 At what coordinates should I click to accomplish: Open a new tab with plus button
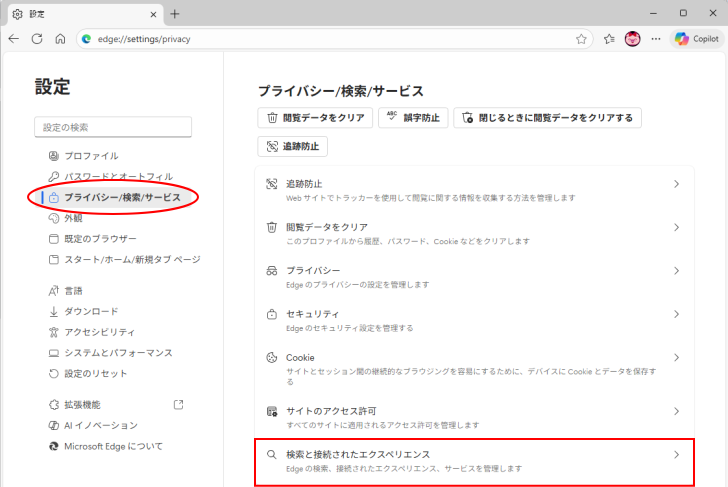[175, 14]
